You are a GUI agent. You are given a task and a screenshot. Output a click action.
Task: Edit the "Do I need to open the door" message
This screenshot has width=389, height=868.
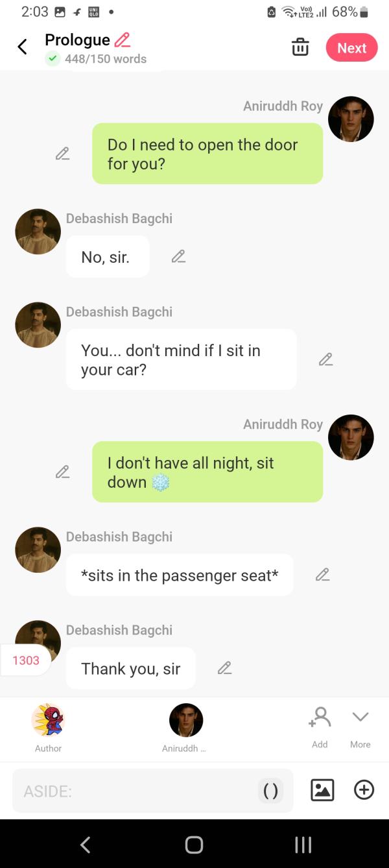point(62,154)
